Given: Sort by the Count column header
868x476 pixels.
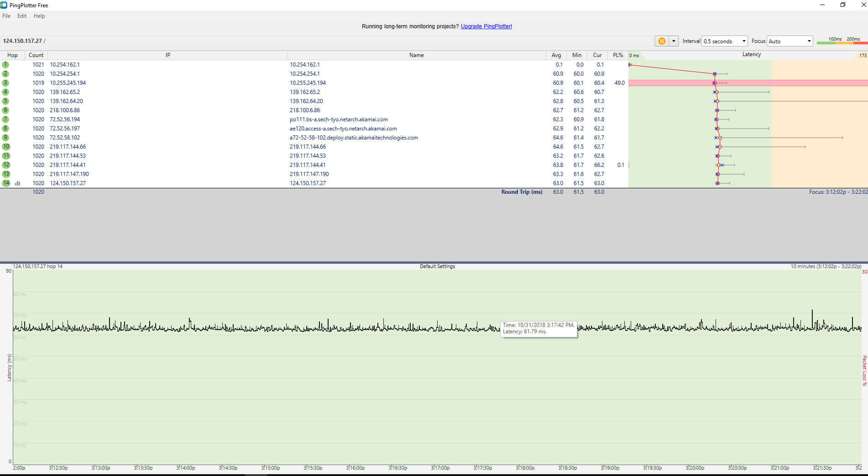Looking at the screenshot, I should click(36, 55).
